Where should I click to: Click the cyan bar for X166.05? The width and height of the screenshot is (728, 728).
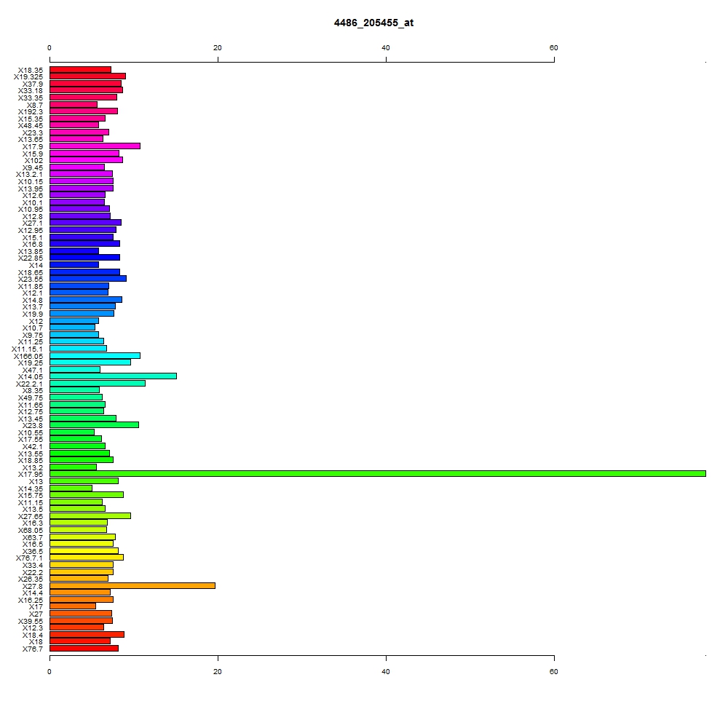coord(95,356)
